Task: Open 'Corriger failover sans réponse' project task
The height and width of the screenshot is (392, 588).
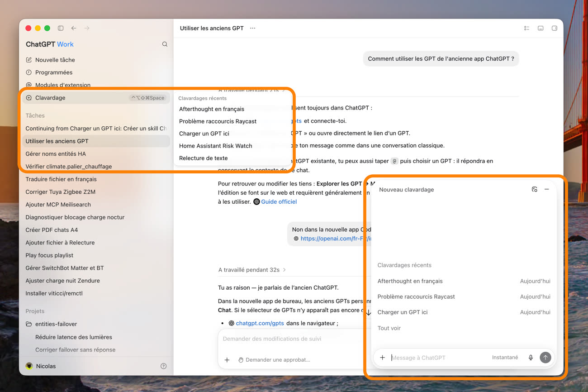Action: 96,350
